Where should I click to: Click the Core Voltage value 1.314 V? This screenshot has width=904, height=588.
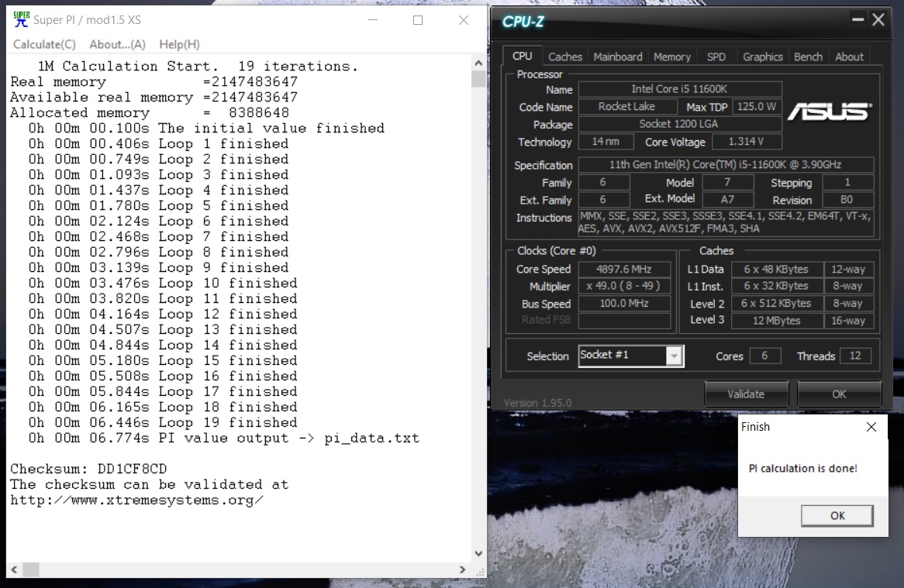tap(747, 141)
